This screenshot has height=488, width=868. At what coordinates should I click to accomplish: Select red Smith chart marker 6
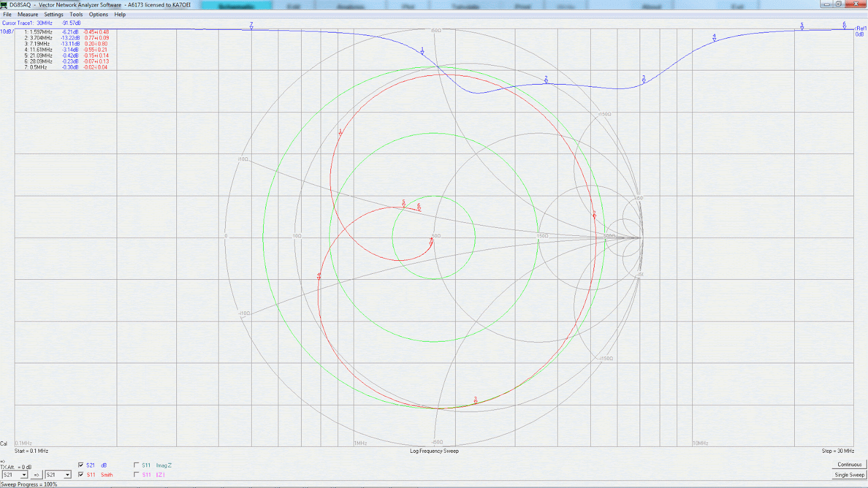click(419, 207)
